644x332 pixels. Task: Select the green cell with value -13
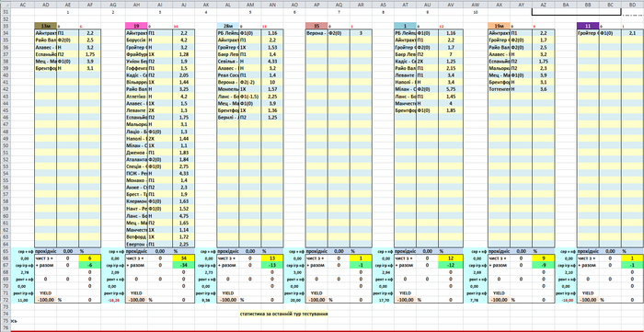click(x=272, y=265)
